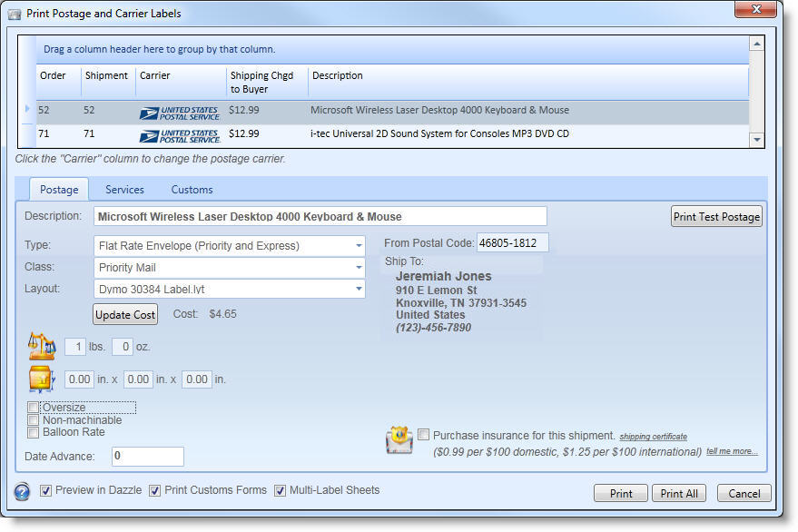The image size is (798, 532).
Task: Click the From Postal Code input field
Action: 512,243
